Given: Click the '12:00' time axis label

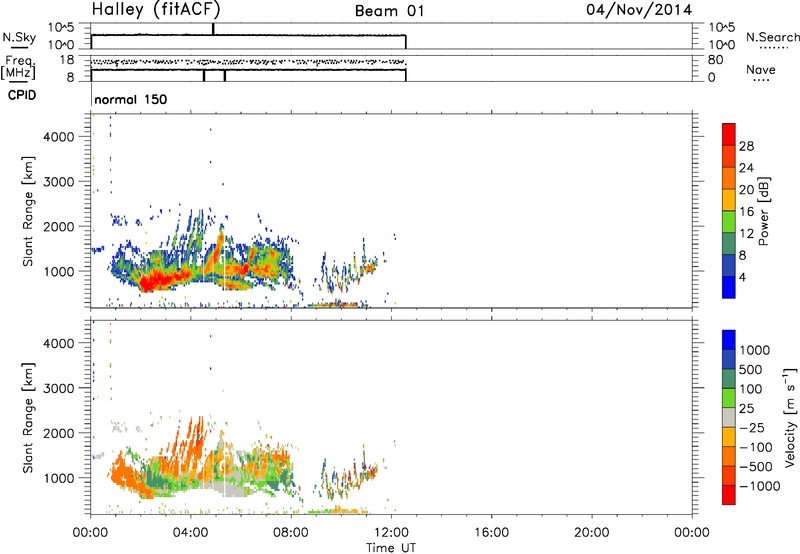Looking at the screenshot, I should (391, 533).
